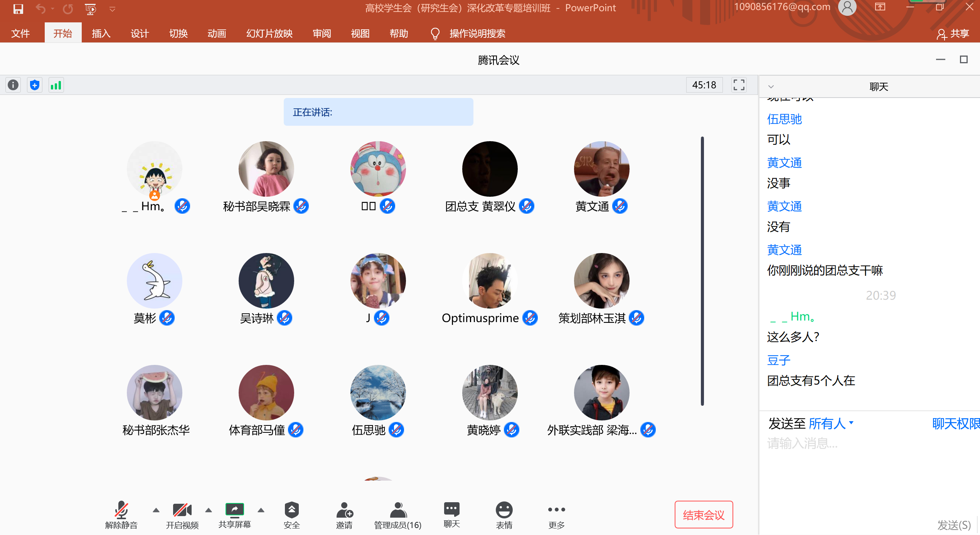Check the green network signal icon
The image size is (980, 535).
[x=56, y=85]
